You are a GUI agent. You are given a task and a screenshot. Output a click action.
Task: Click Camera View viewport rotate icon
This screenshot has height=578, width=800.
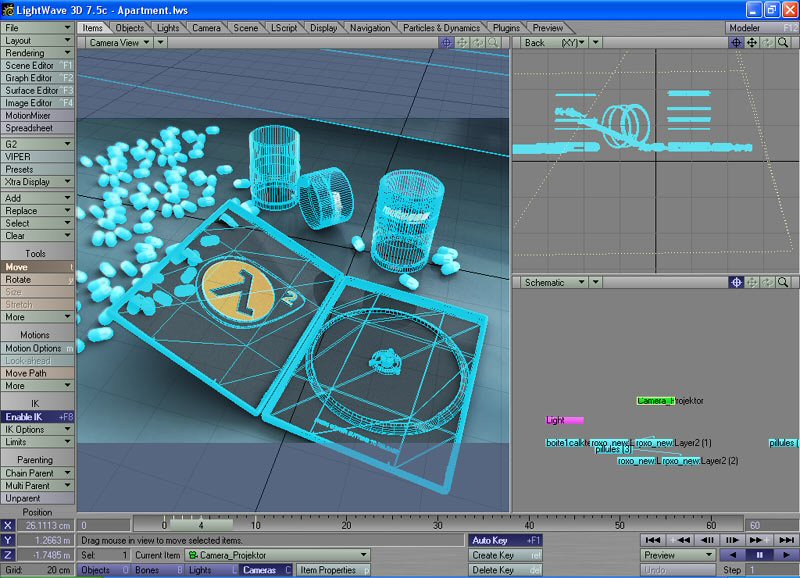coord(478,43)
